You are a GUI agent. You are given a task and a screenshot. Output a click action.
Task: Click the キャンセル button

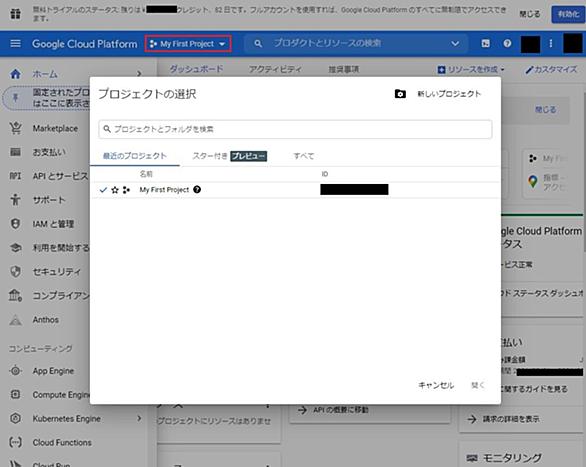436,385
